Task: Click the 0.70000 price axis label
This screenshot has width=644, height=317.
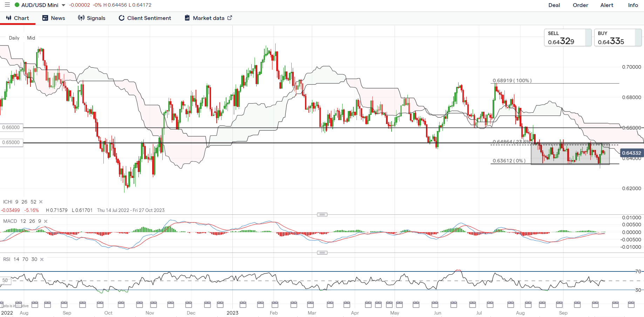Action: (x=631, y=67)
